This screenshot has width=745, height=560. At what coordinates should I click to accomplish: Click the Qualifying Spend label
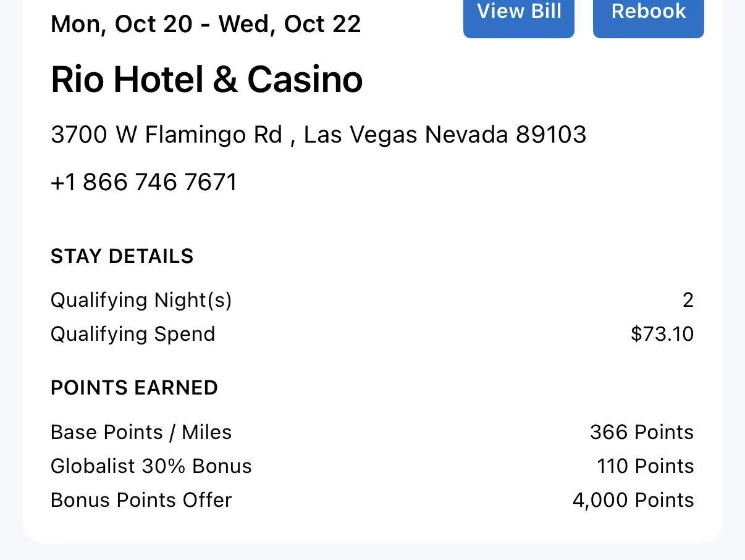(x=133, y=334)
